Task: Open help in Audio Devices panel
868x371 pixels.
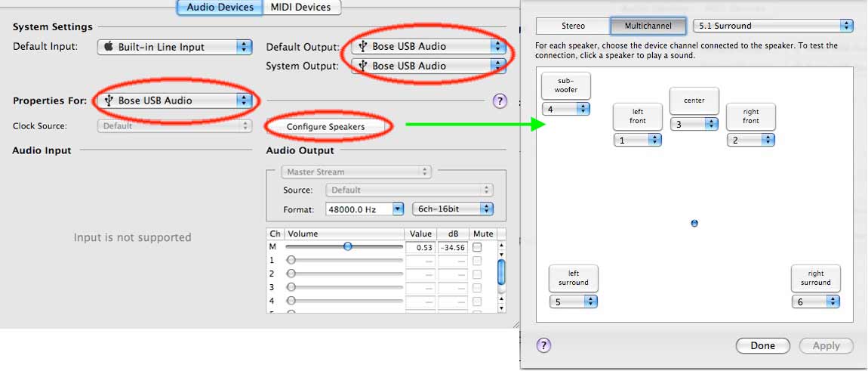Action: (500, 101)
